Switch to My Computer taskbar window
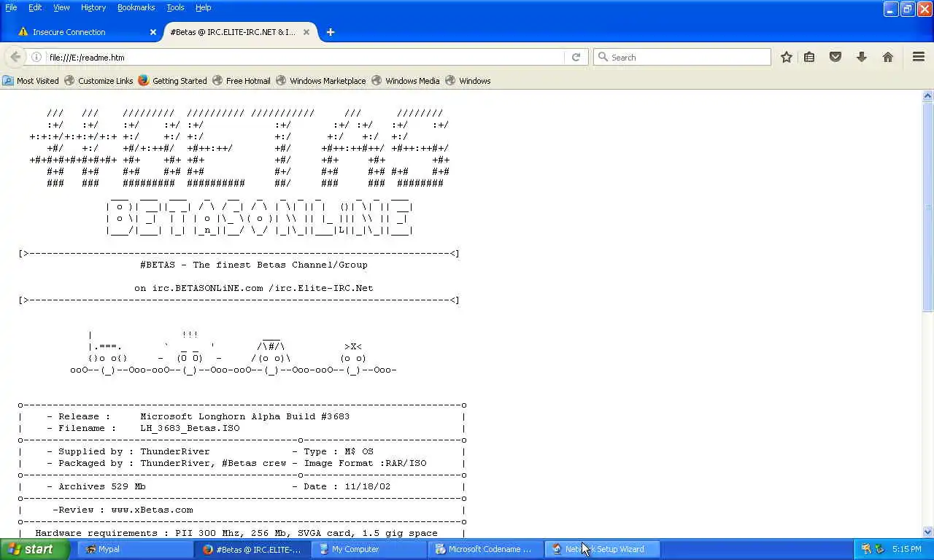This screenshot has height=560, width=934. pyautogui.click(x=368, y=549)
